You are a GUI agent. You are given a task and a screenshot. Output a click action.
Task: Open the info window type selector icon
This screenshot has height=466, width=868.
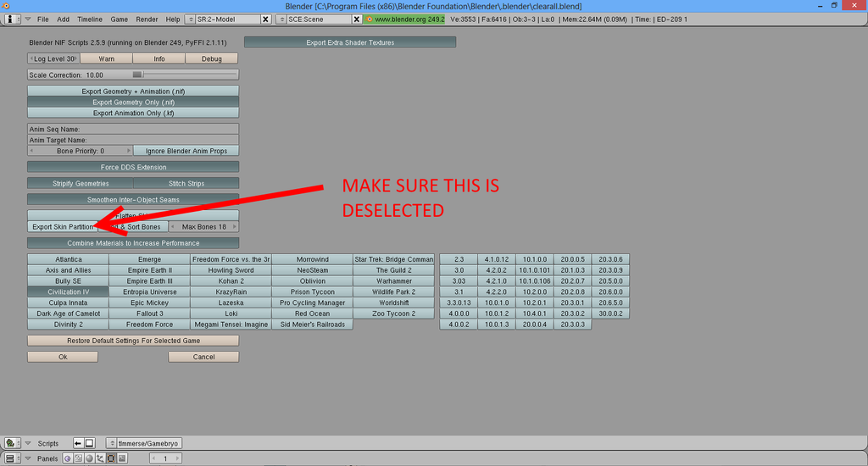pyautogui.click(x=12, y=19)
